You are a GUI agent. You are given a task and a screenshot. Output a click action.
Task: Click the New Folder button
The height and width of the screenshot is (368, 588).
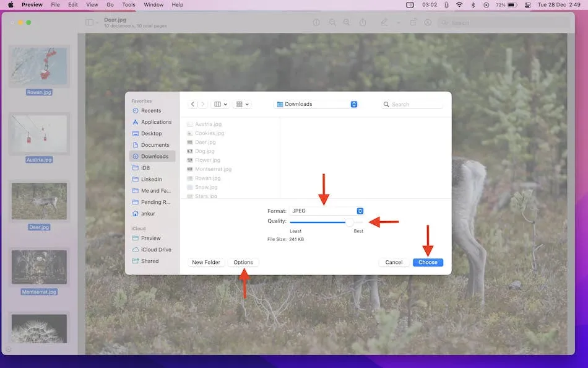coord(206,263)
